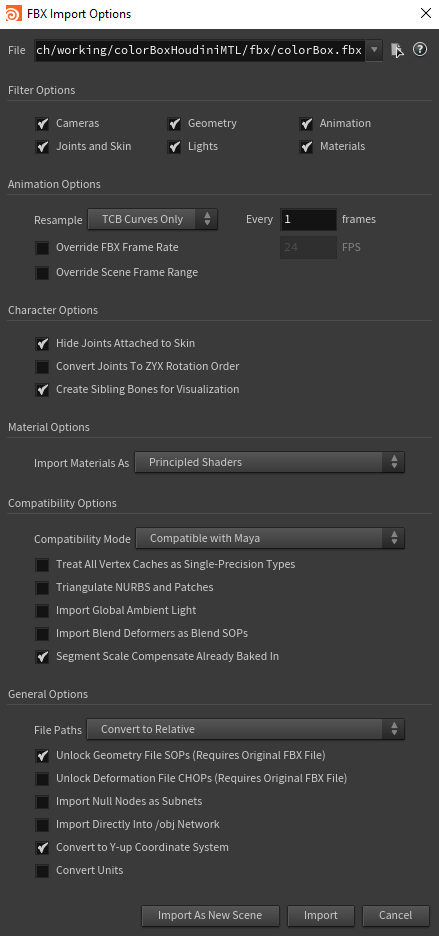This screenshot has height=936, width=439.
Task: Close the FBX Import Options dialog
Action: [x=425, y=13]
